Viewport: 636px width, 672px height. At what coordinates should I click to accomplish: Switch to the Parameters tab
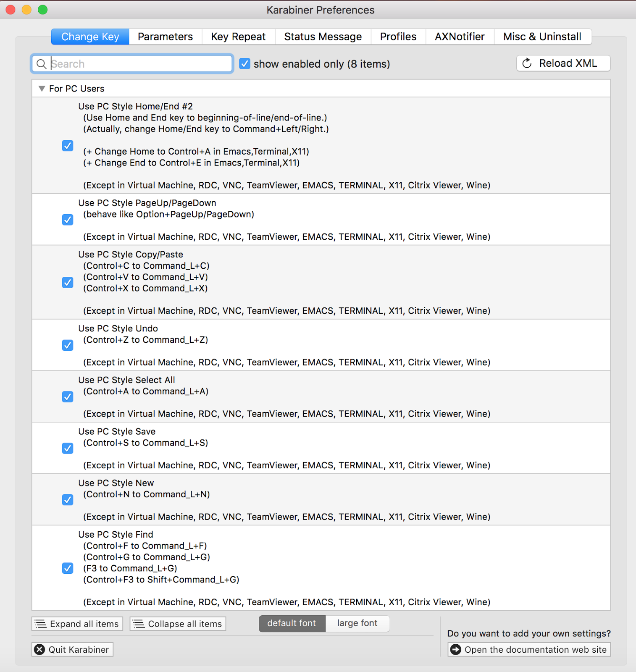tap(165, 37)
